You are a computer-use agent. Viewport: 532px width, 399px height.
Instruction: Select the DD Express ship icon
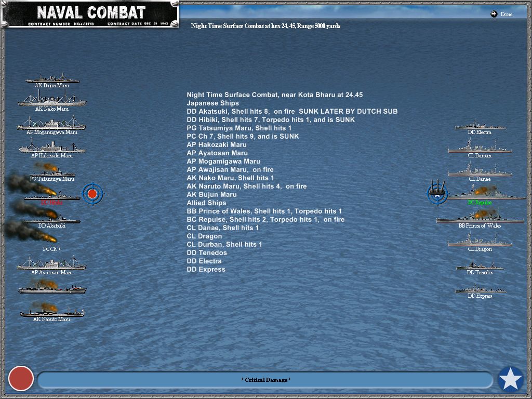[480, 289]
